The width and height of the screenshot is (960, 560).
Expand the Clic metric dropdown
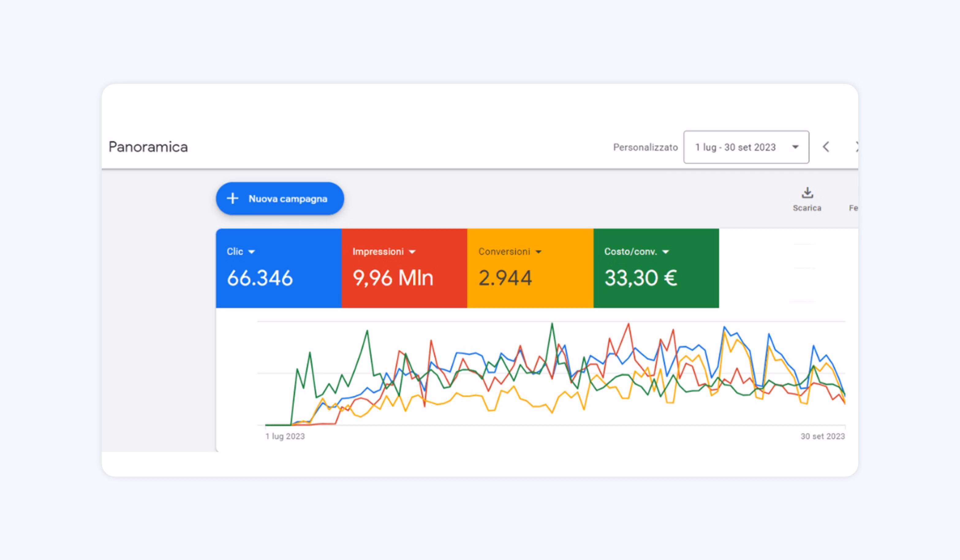[251, 252]
